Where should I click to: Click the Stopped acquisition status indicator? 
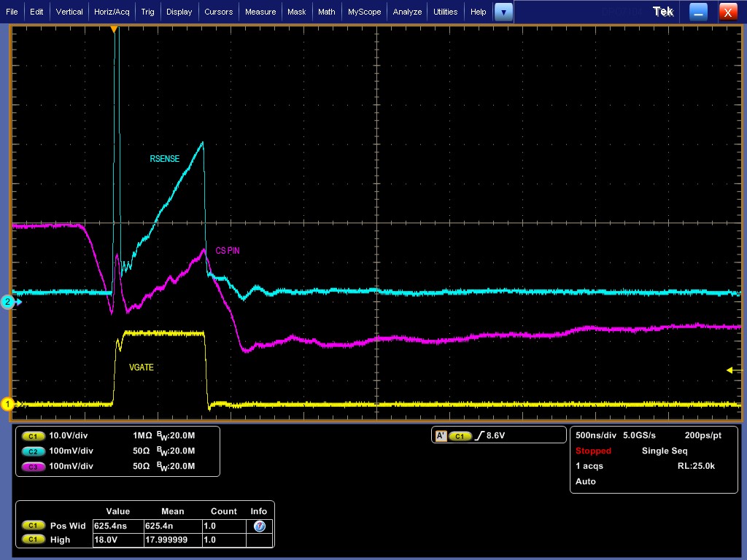[x=593, y=451]
